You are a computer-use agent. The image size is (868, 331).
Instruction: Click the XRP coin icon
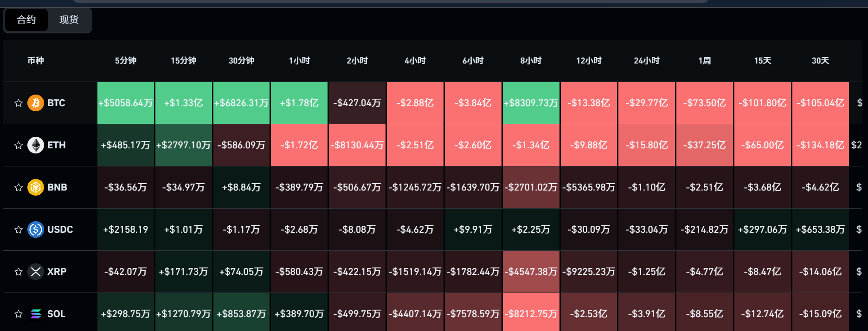[36, 272]
